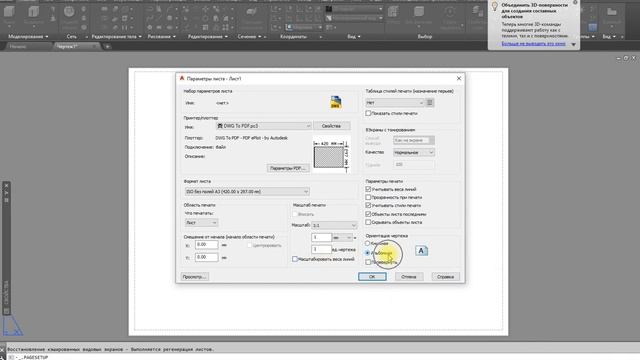The image size is (640, 360).
Task: Select the Box modeling tool in ribbon
Action: pos(9,12)
